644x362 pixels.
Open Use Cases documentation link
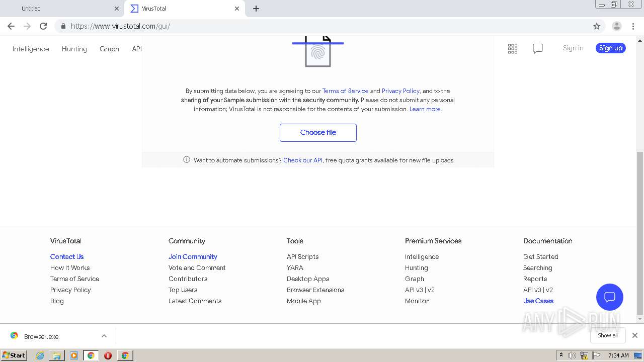tap(538, 301)
